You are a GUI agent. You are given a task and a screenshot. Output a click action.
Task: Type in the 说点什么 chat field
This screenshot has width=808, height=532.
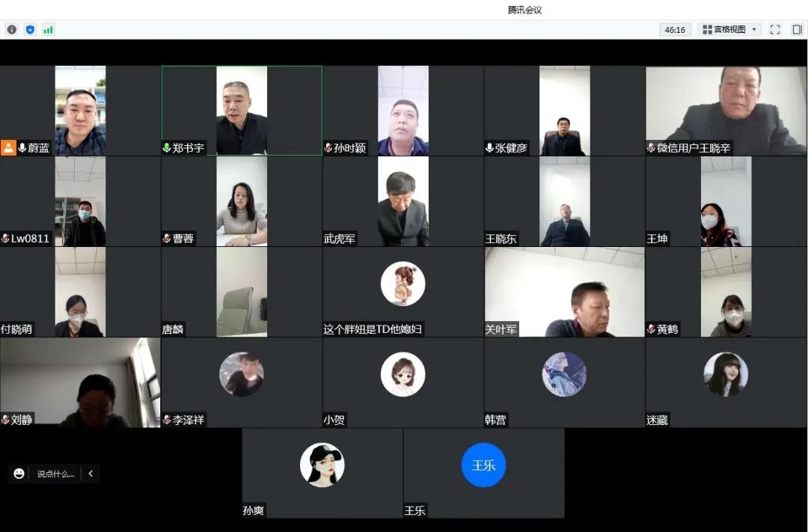point(55,474)
